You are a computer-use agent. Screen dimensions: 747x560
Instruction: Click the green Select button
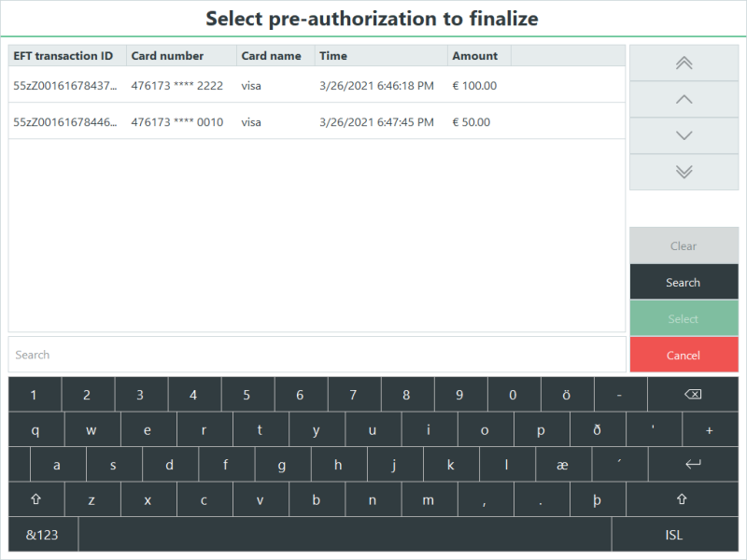(x=684, y=318)
